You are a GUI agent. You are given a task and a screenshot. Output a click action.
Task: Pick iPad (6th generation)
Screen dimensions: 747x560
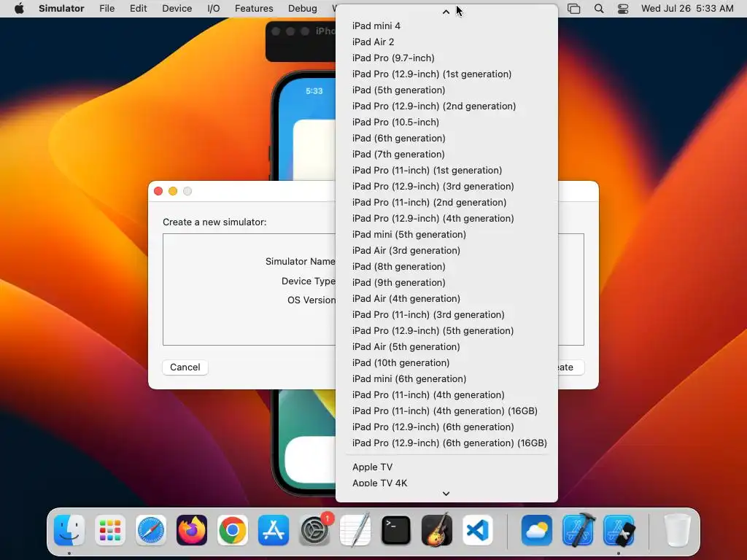click(447, 138)
